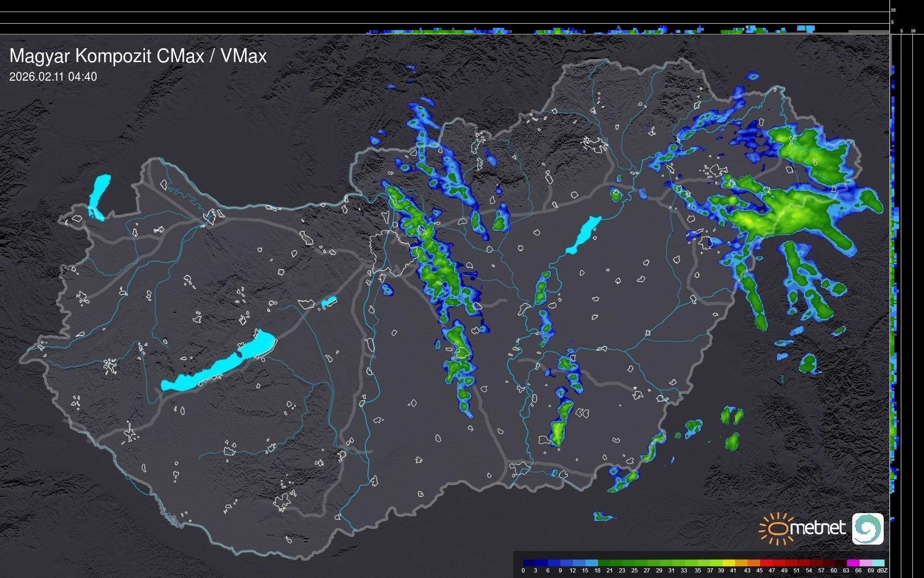Image resolution: width=924 pixels, height=578 pixels.
Task: Click the '5' label on right side-panel axis
Action: click(x=902, y=31)
